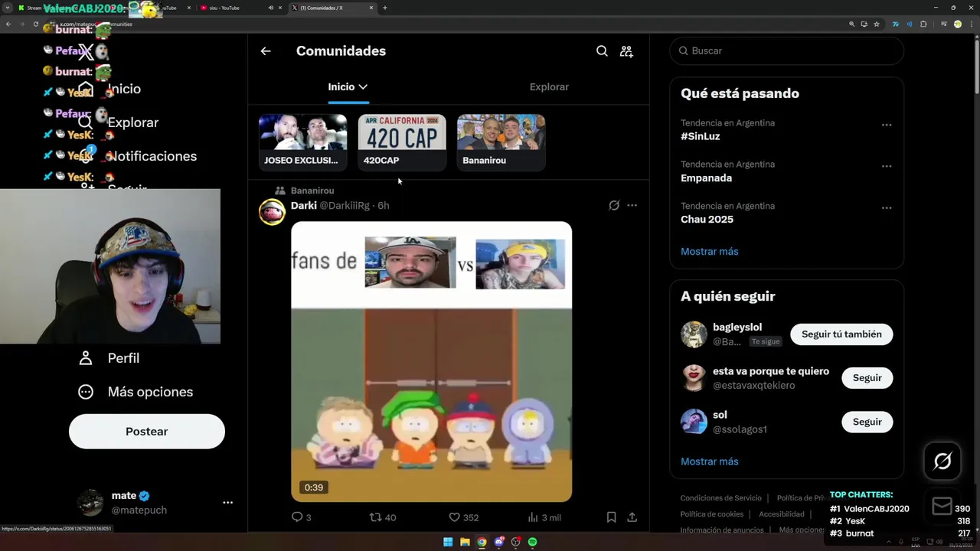The image size is (980, 551).
Task: Open Darki's profile name link
Action: click(x=304, y=205)
